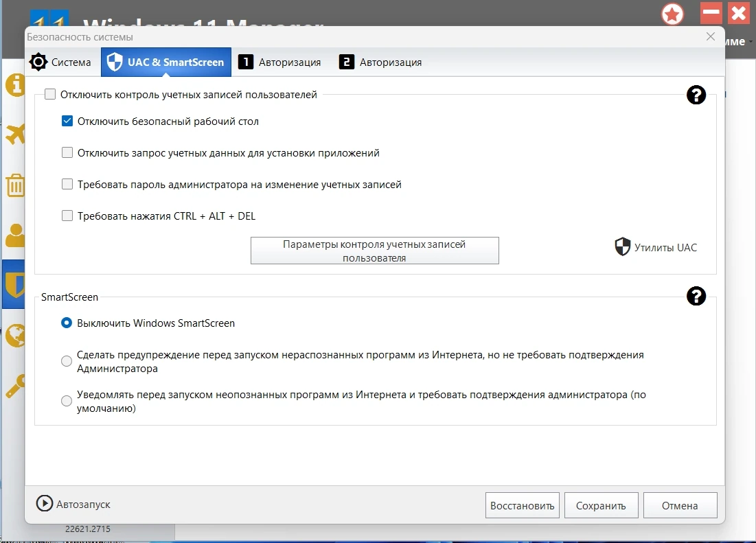Open help for SmartScreen section

pos(696,296)
